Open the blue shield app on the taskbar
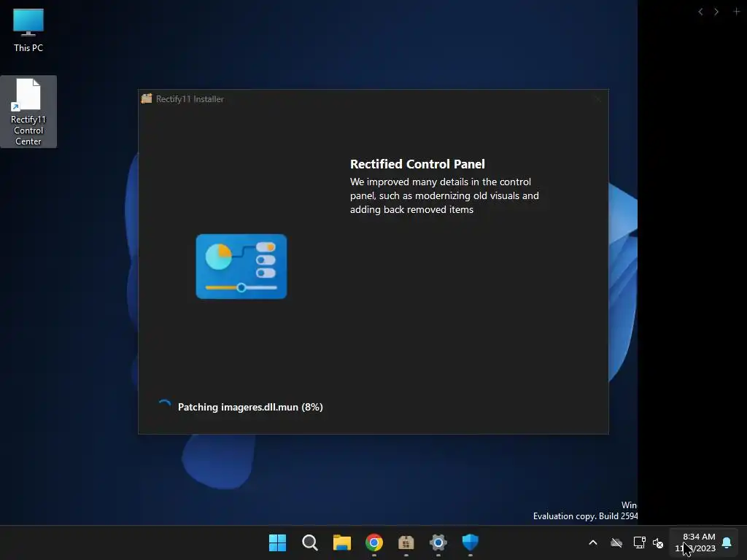The height and width of the screenshot is (560, 747). pos(471,542)
